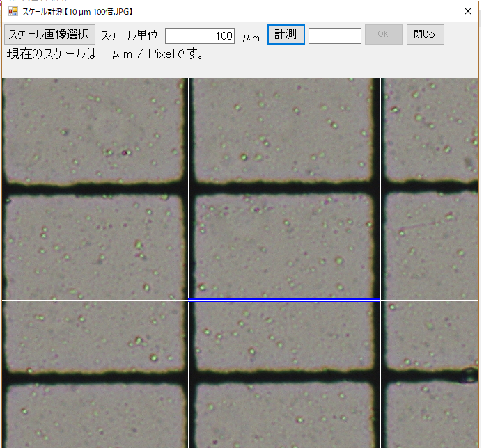Click the app icon in title bar
Screen dimensions: 484x448
pos(13,12)
